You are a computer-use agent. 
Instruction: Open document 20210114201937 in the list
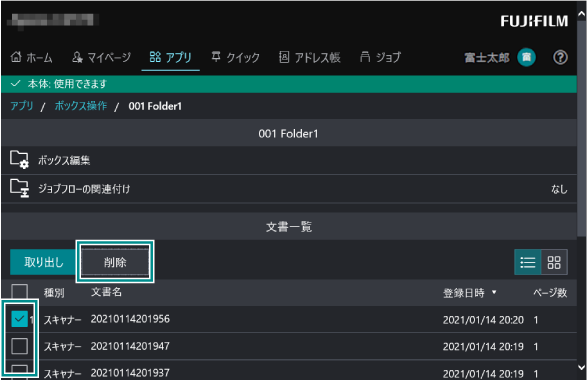pos(130,373)
